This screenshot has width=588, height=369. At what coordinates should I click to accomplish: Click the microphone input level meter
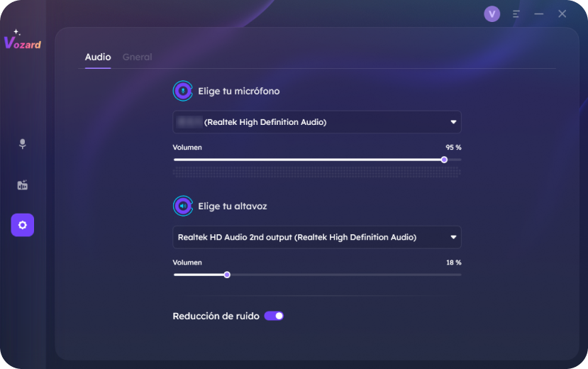(317, 172)
